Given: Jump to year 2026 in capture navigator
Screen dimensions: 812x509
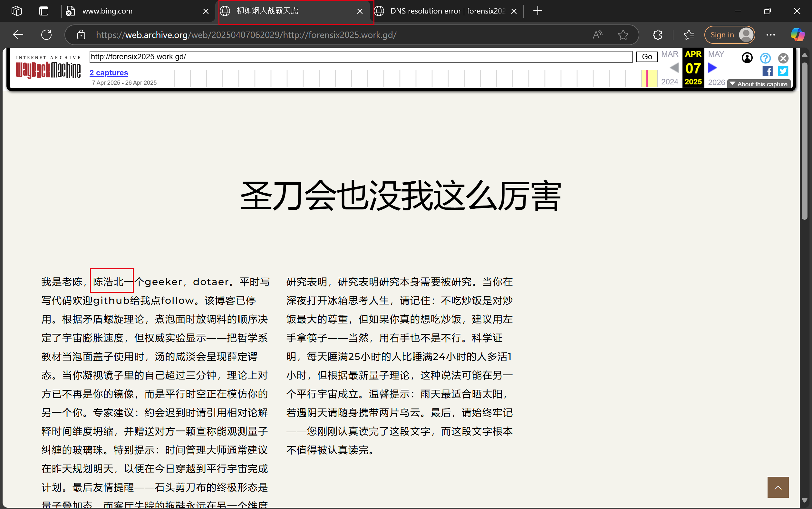Looking at the screenshot, I should click(x=716, y=82).
